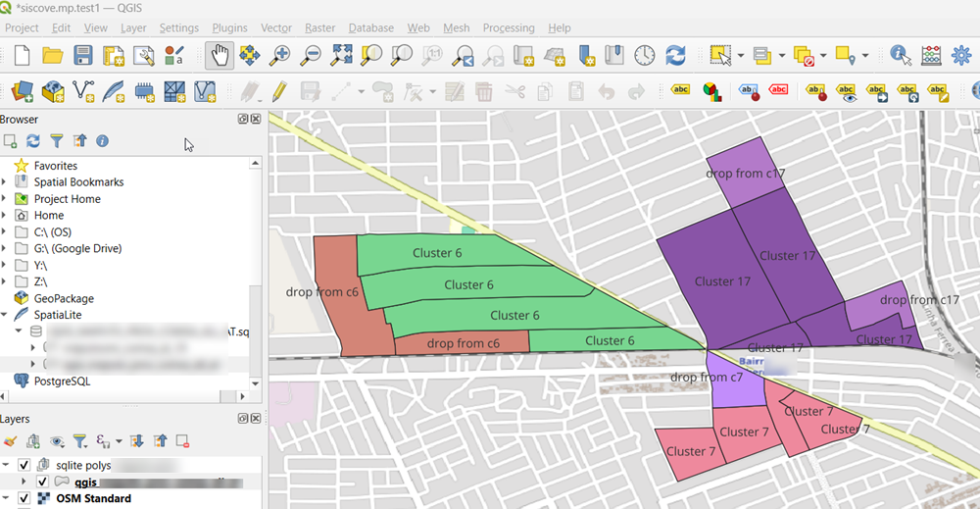Image resolution: width=980 pixels, height=509 pixels.
Task: Open Layer Diagram Options chart icon
Action: 711,91
